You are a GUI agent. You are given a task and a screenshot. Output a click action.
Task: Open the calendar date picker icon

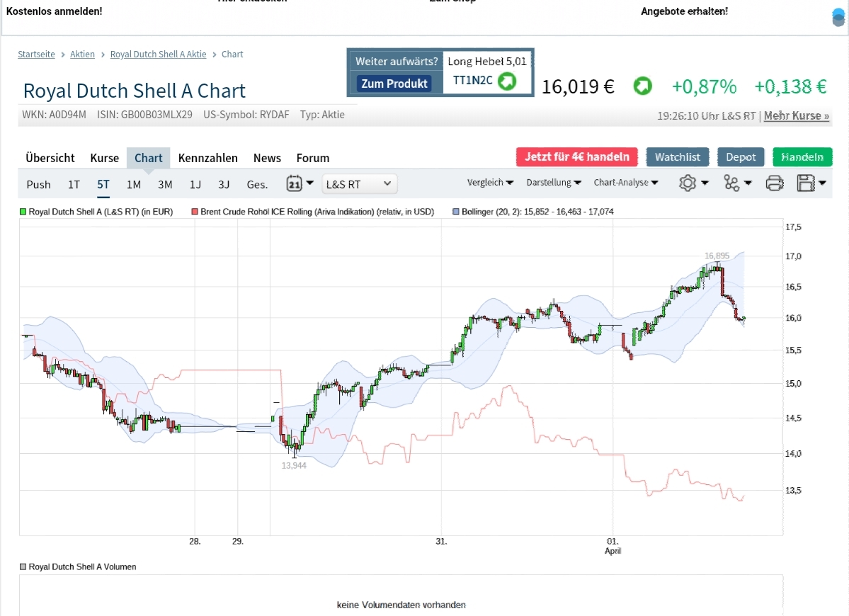pos(295,184)
